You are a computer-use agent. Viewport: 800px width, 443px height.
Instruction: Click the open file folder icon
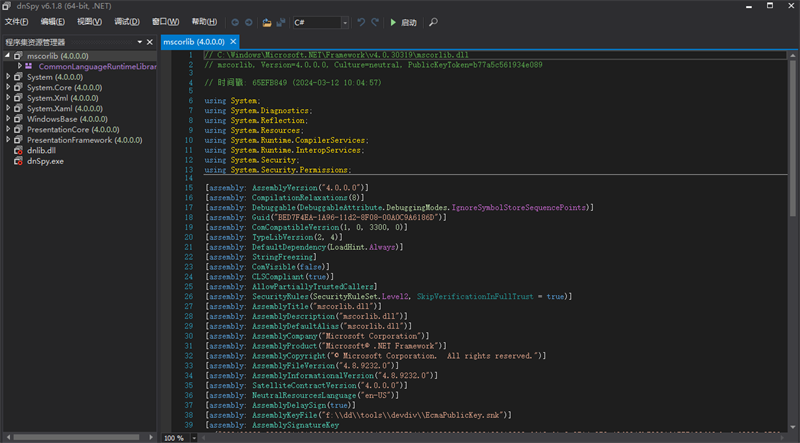[x=266, y=22]
